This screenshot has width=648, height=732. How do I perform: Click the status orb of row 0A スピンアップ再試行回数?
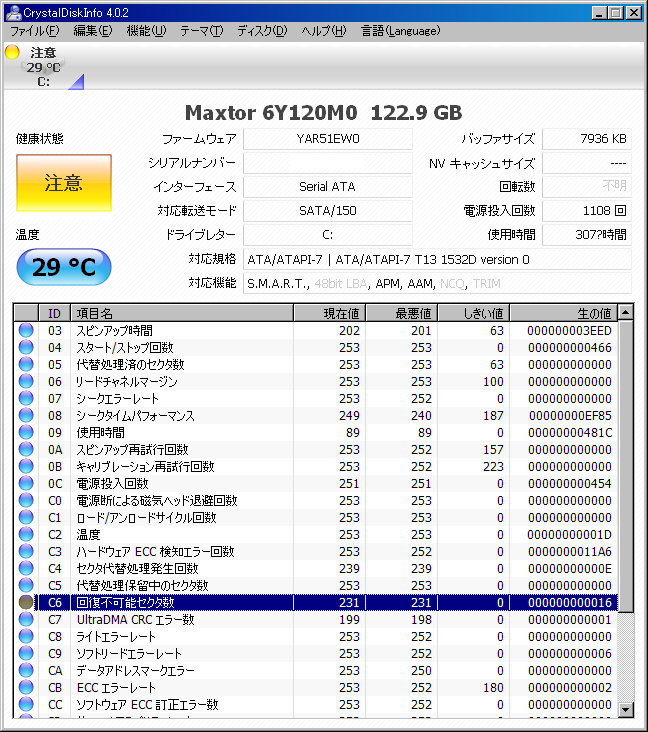(x=26, y=449)
